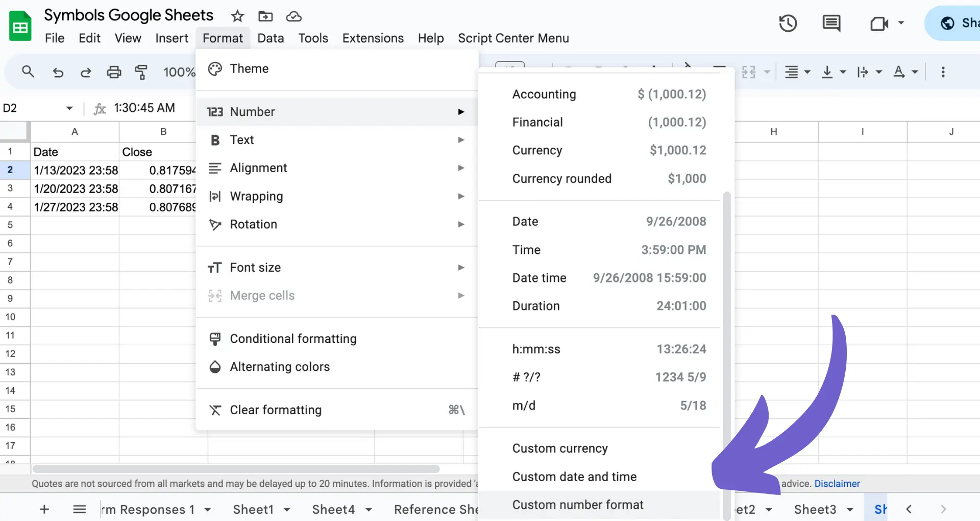The image size is (980, 521).
Task: Choose Custom date and time
Action: point(599,477)
